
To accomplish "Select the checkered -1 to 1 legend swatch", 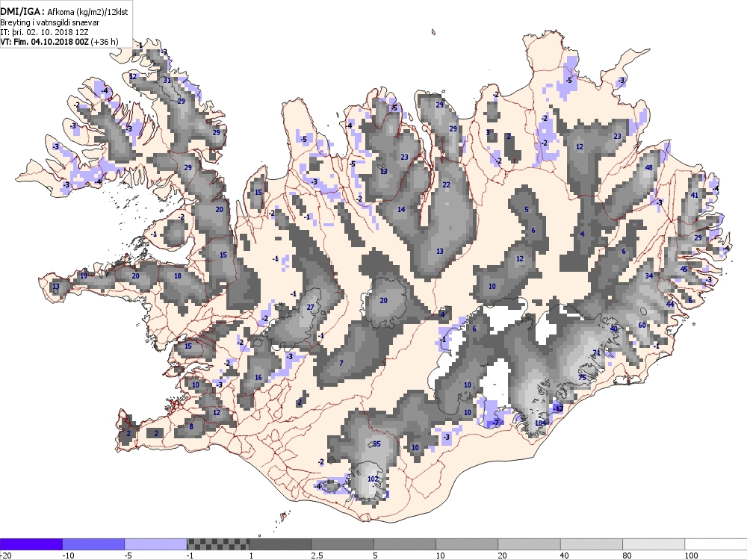I will [x=218, y=544].
